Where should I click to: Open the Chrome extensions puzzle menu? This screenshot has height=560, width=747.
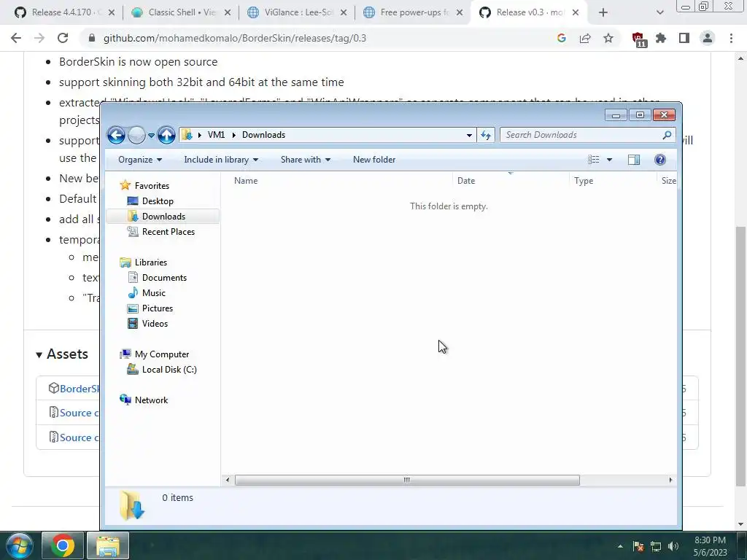661,38
